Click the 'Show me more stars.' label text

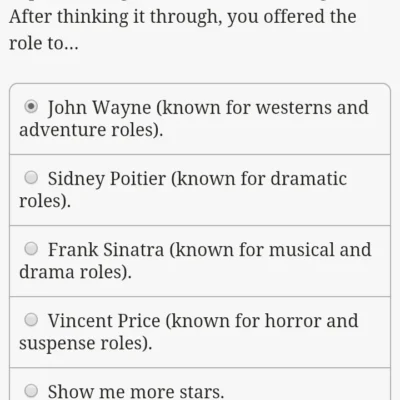pyautogui.click(x=136, y=392)
